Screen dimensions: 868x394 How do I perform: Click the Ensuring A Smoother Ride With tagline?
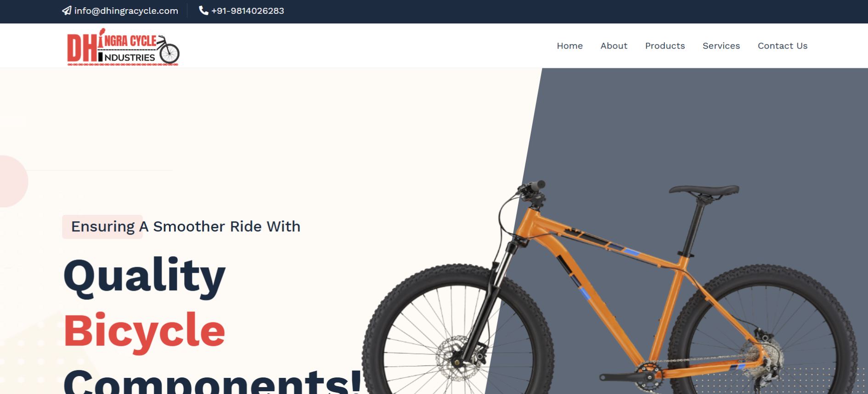tap(186, 226)
